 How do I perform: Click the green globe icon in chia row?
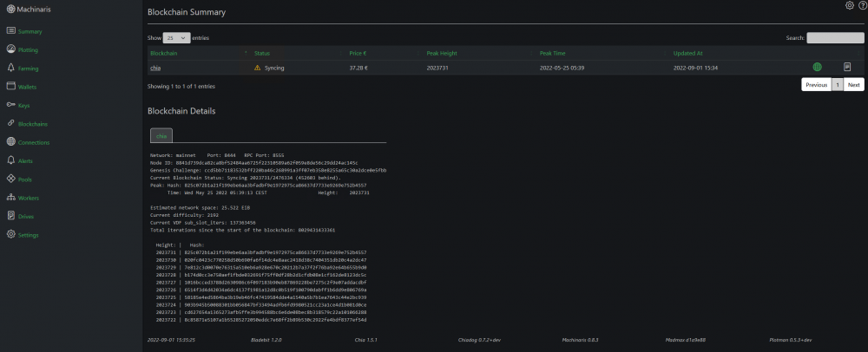tap(817, 67)
